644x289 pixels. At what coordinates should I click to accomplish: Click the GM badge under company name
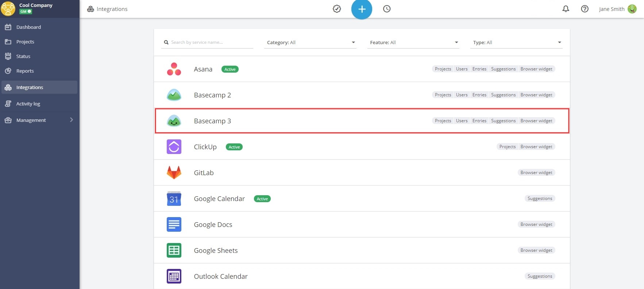tap(26, 11)
